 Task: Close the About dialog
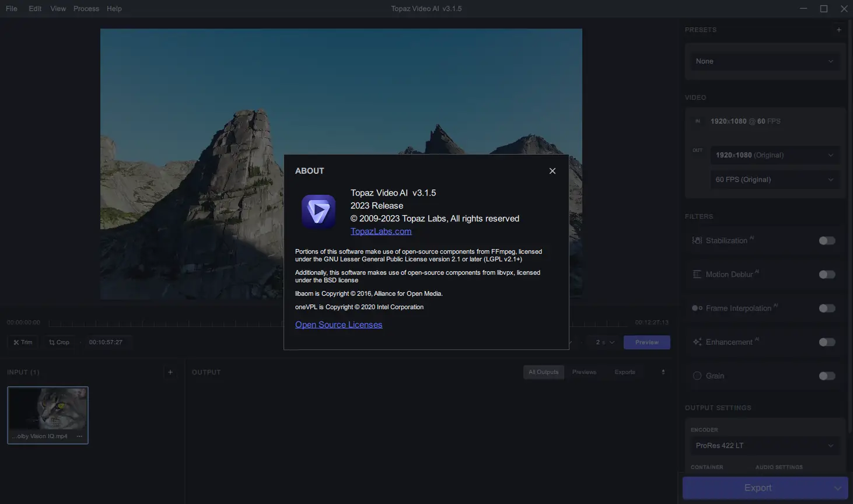[552, 171]
